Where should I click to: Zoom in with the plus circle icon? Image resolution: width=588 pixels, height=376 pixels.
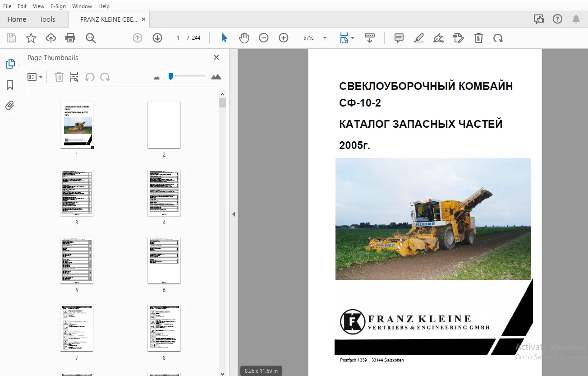tap(284, 38)
